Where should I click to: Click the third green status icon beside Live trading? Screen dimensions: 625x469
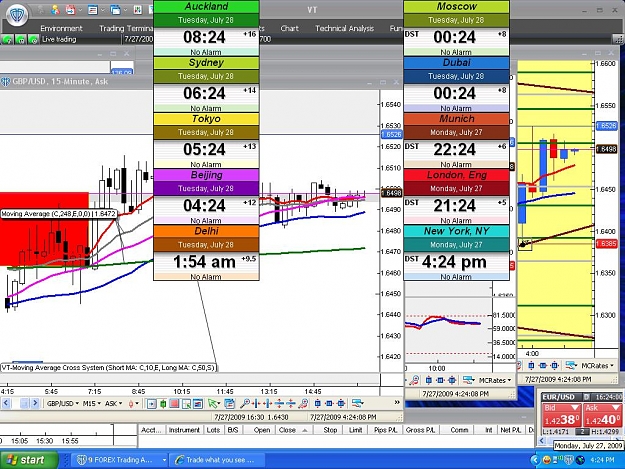click(x=33, y=39)
